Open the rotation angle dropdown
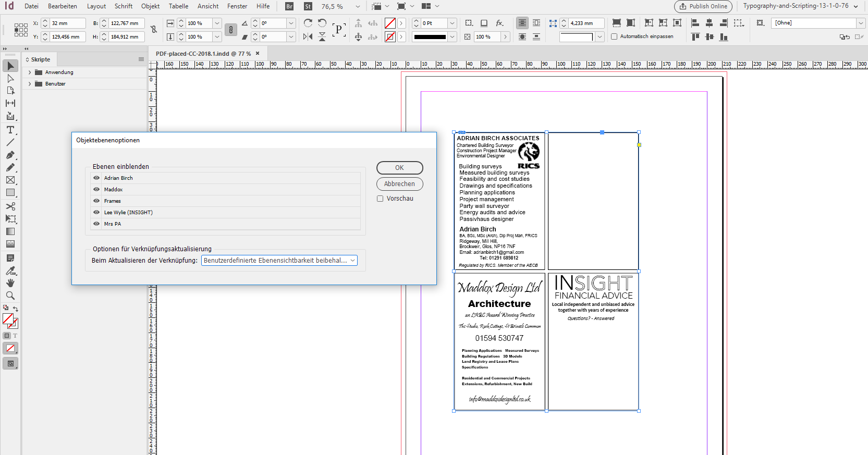Image resolution: width=868 pixels, height=455 pixels. point(291,23)
